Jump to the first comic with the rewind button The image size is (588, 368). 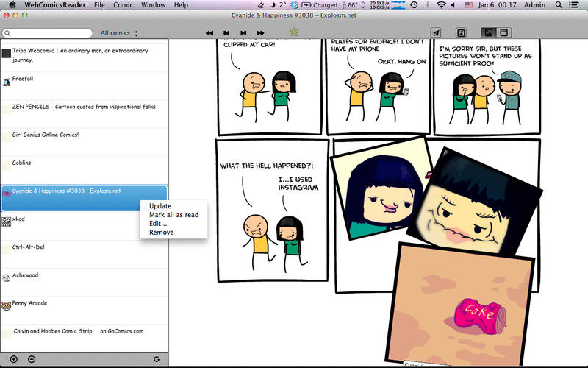click(209, 33)
